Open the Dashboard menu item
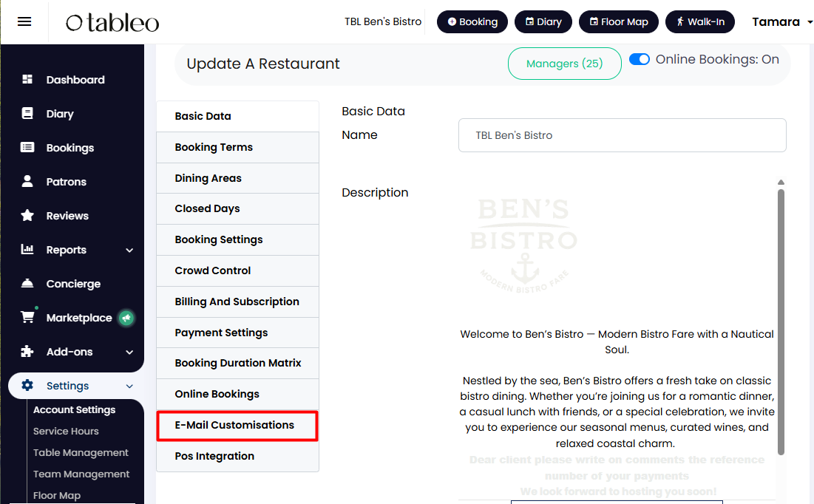Screen dimensions: 814x504 [x=75, y=79]
